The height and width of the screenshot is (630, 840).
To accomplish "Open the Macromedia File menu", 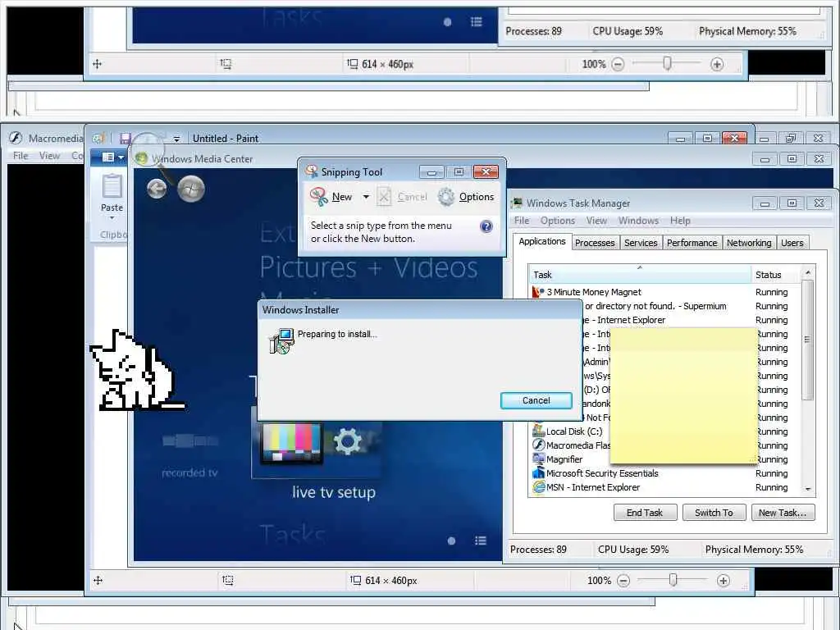I will (21, 156).
